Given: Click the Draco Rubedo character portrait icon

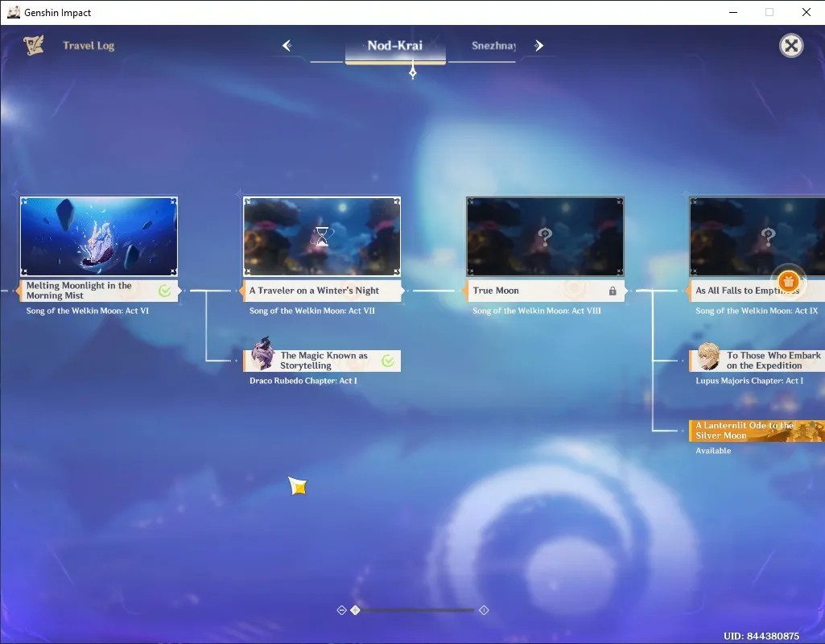Looking at the screenshot, I should point(262,353).
